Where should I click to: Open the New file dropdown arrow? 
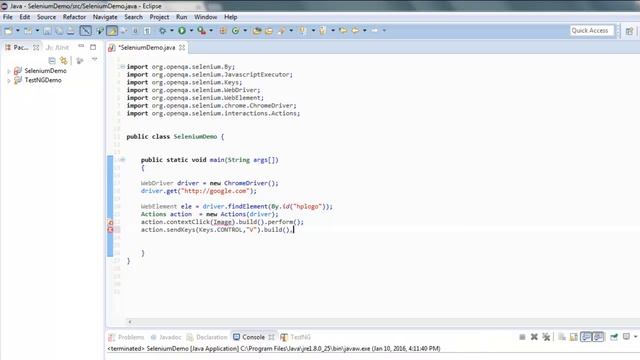click(x=18, y=31)
